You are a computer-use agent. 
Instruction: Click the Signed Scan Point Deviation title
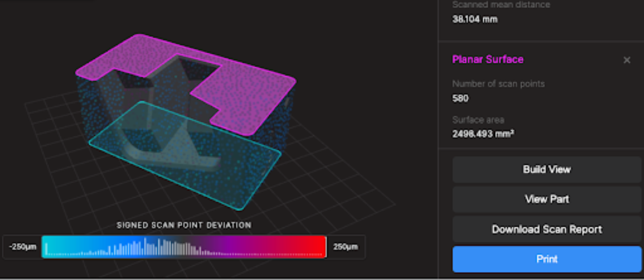pyautogui.click(x=184, y=225)
